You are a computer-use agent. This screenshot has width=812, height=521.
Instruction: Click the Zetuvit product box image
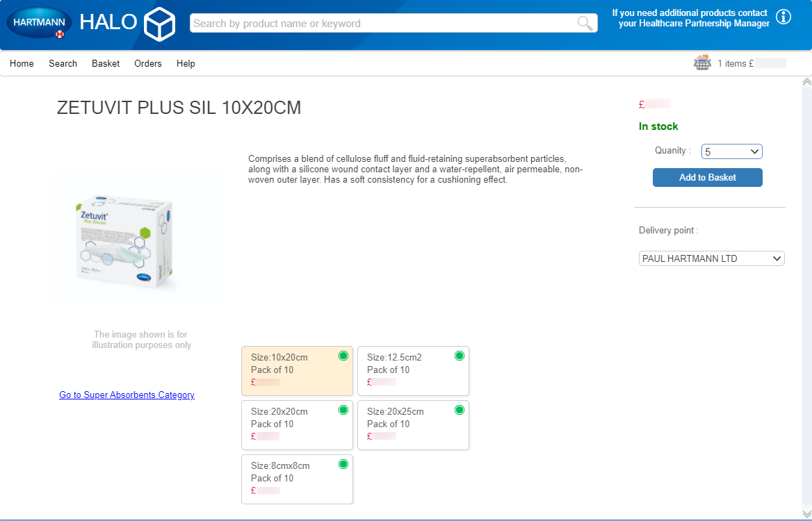(124, 240)
